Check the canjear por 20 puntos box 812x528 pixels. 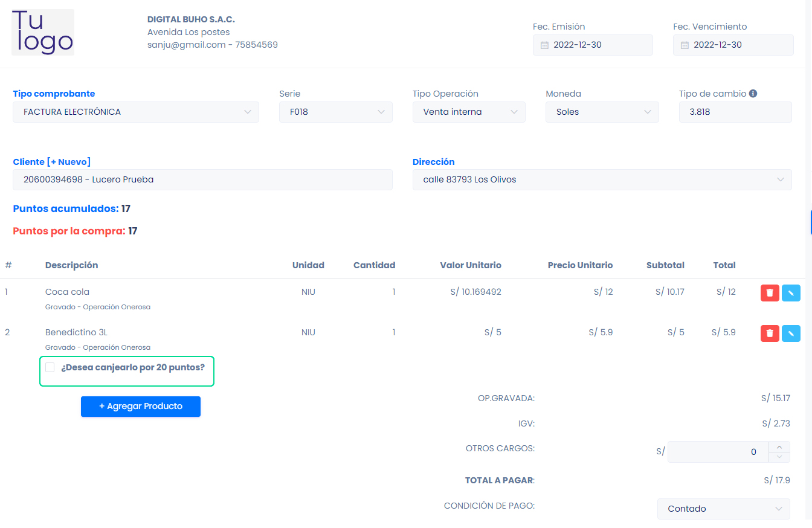click(50, 367)
